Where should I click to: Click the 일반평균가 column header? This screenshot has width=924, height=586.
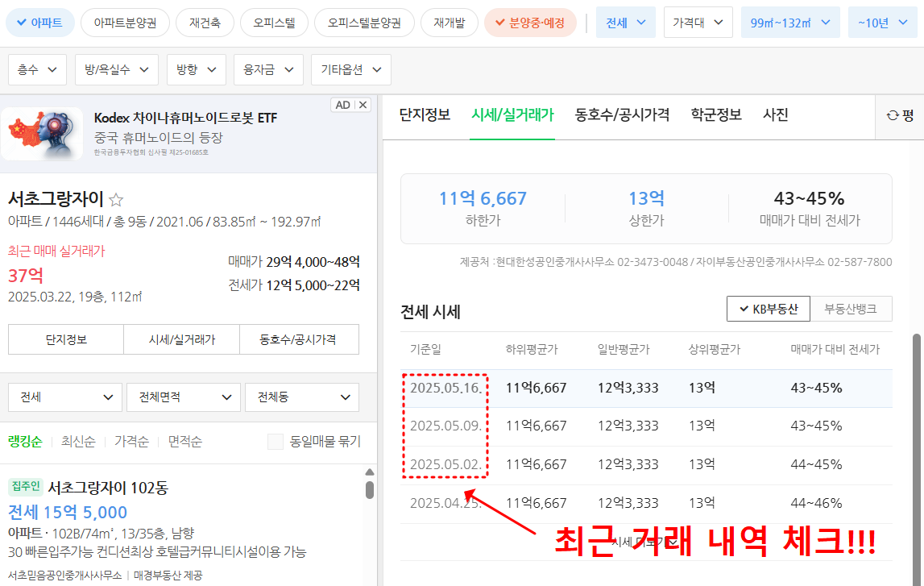pos(624,350)
